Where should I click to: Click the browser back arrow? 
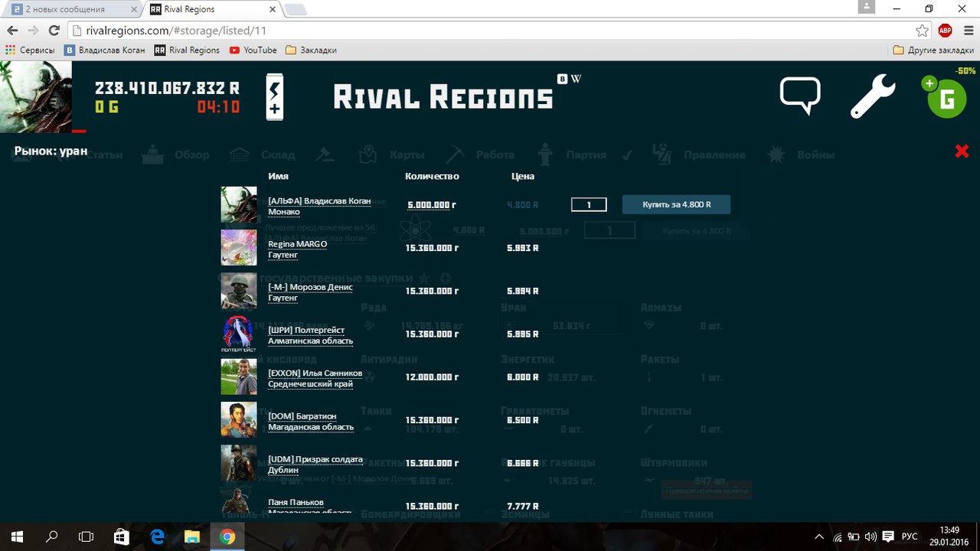(12, 31)
